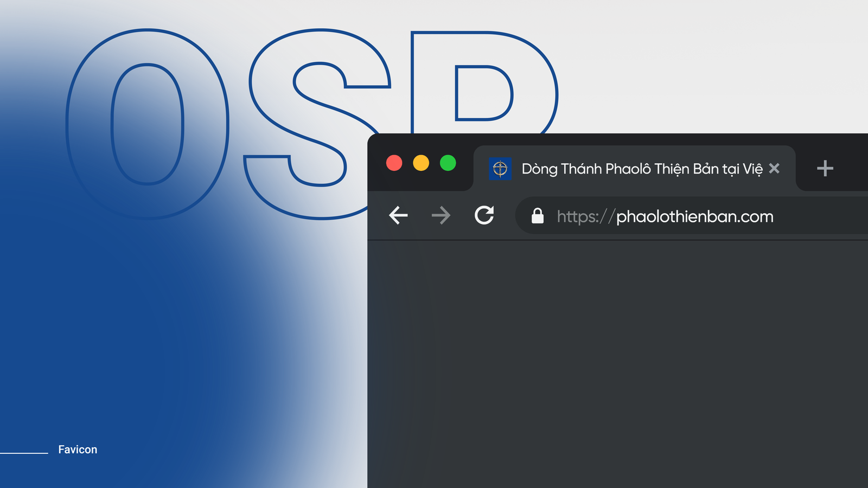
Task: Click the phaolothienban.com domain text
Action: tap(695, 216)
